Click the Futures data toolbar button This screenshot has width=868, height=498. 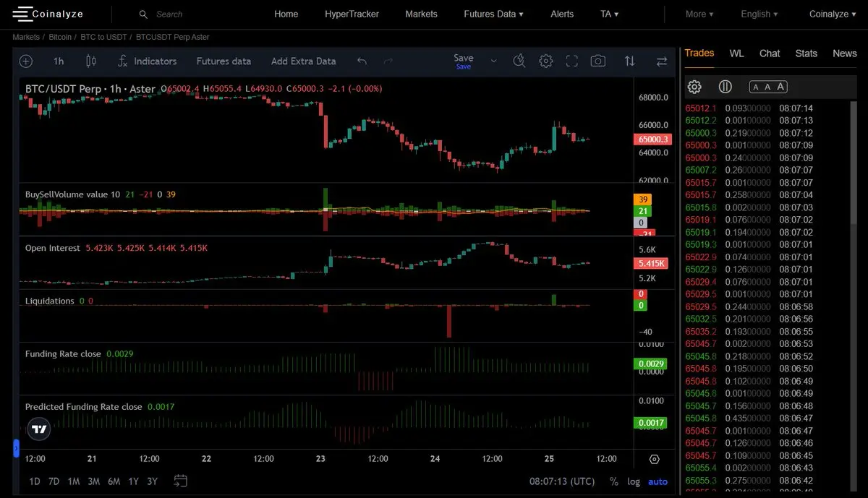point(224,61)
